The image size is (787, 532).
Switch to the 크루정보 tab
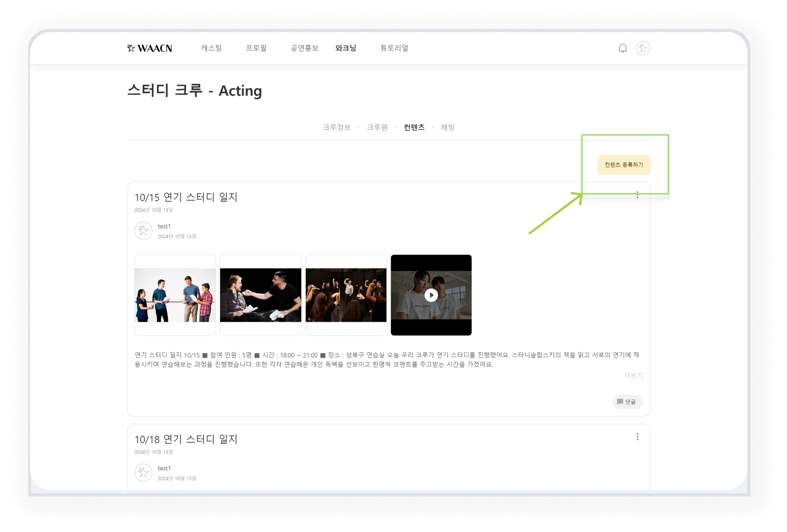[x=337, y=128]
